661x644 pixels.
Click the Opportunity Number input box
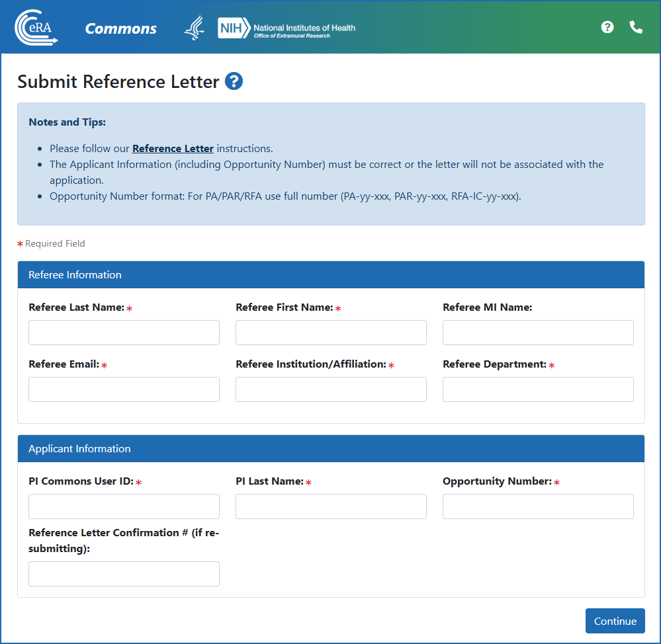(538, 506)
